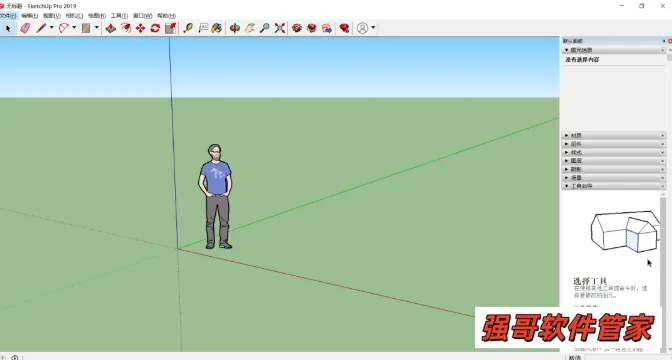672x360 pixels.
Task: Open the Extension Manager ruby icon
Action: pos(344,28)
